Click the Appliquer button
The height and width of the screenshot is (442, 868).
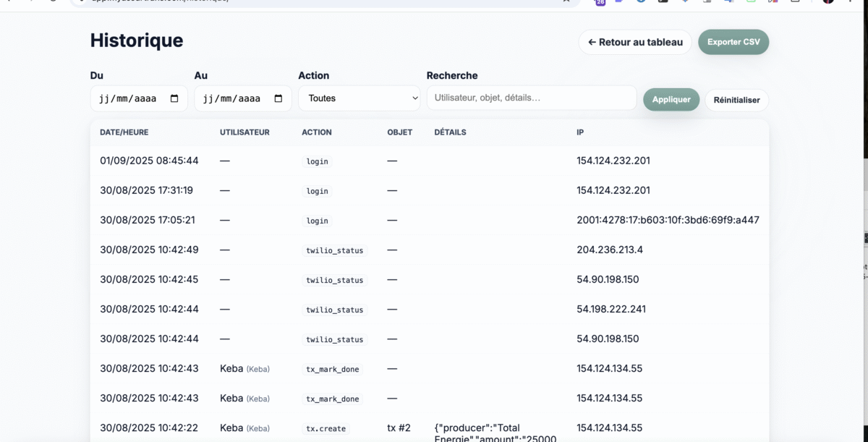click(x=671, y=99)
